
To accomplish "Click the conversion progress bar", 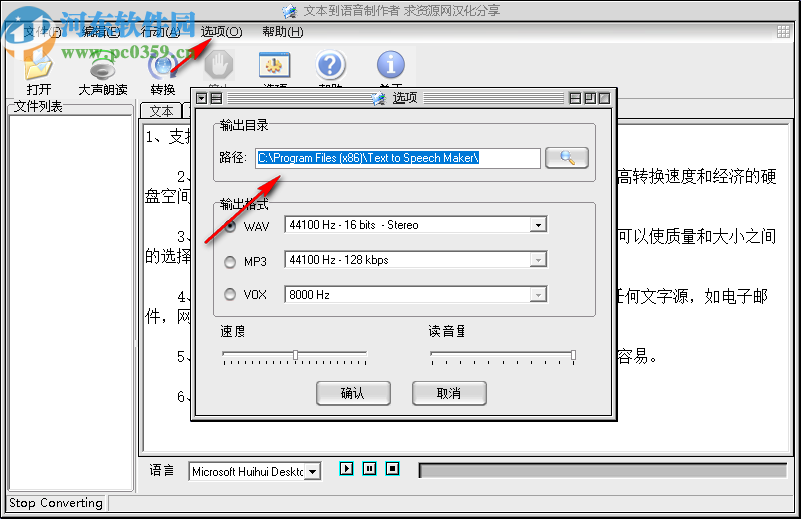I will [x=602, y=470].
